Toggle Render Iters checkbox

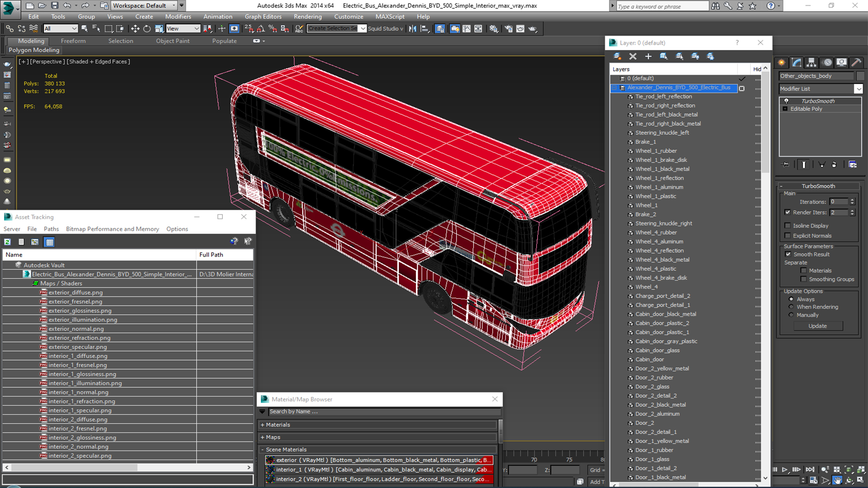click(x=788, y=212)
